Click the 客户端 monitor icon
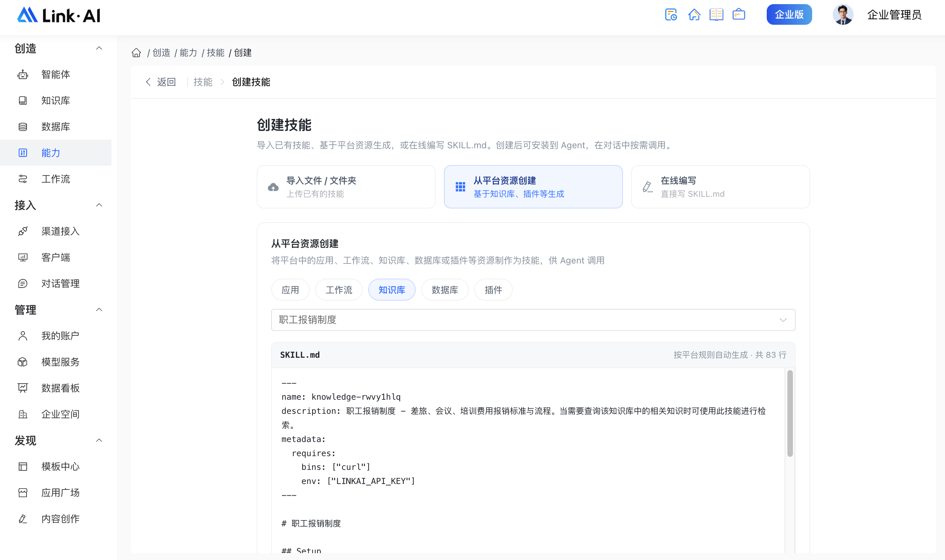The width and height of the screenshot is (945, 560). [23, 257]
